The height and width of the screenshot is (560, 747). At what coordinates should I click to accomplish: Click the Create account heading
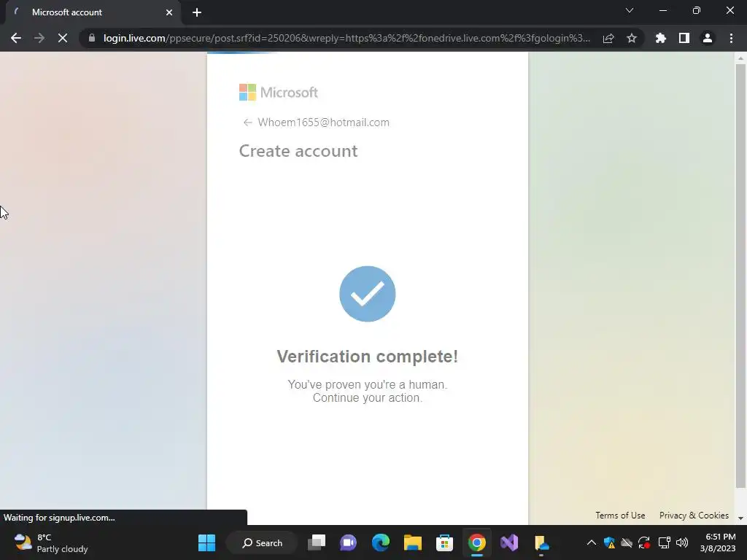[298, 151]
